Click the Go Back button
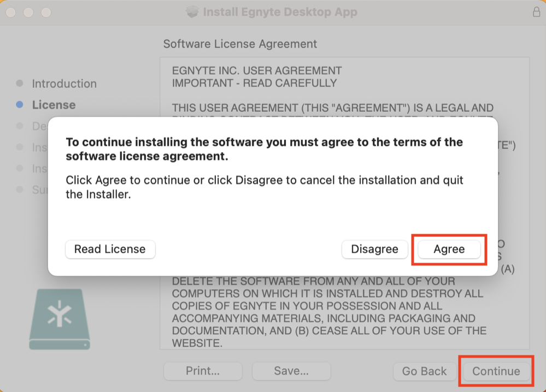 pos(425,371)
